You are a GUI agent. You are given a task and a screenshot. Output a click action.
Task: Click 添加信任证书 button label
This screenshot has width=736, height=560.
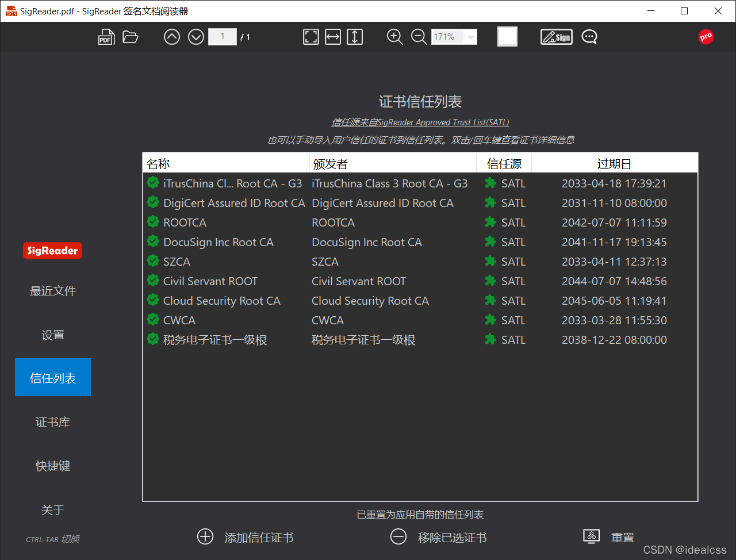(x=259, y=538)
